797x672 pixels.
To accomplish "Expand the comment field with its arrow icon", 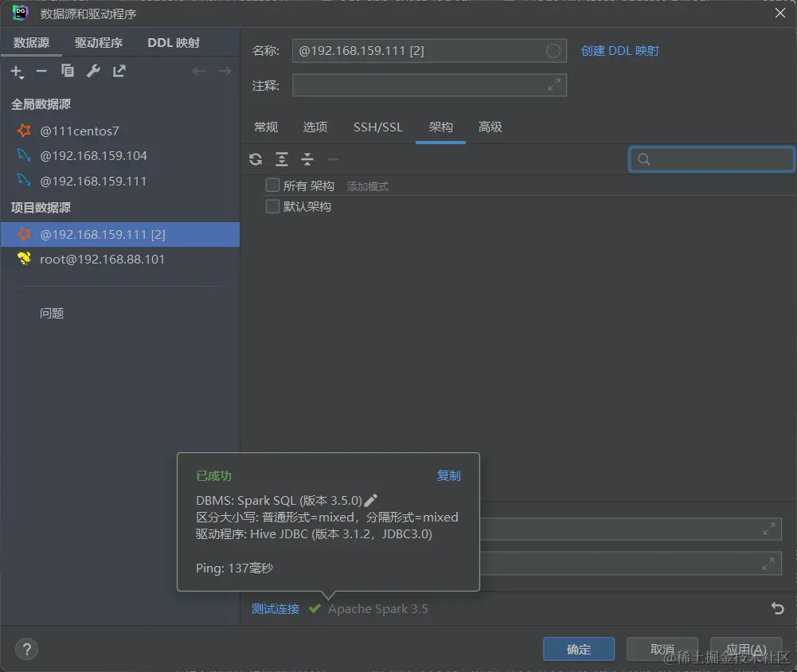I will point(554,85).
